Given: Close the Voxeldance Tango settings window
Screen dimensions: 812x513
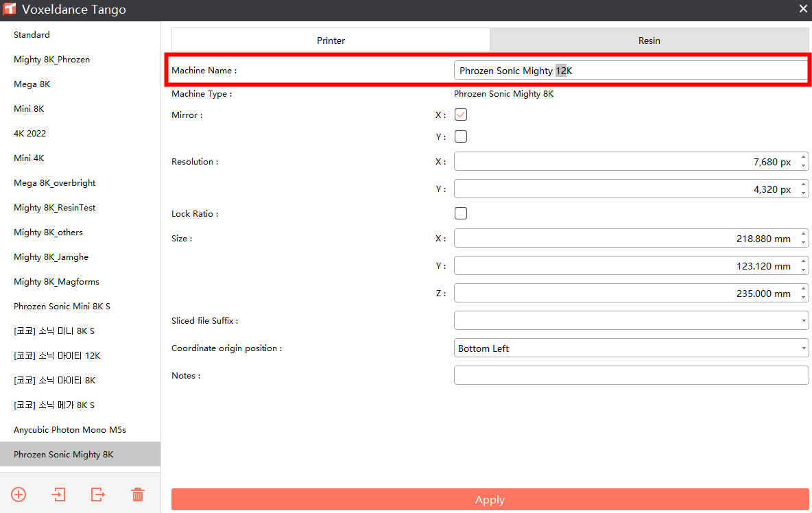Looking at the screenshot, I should (x=803, y=9).
